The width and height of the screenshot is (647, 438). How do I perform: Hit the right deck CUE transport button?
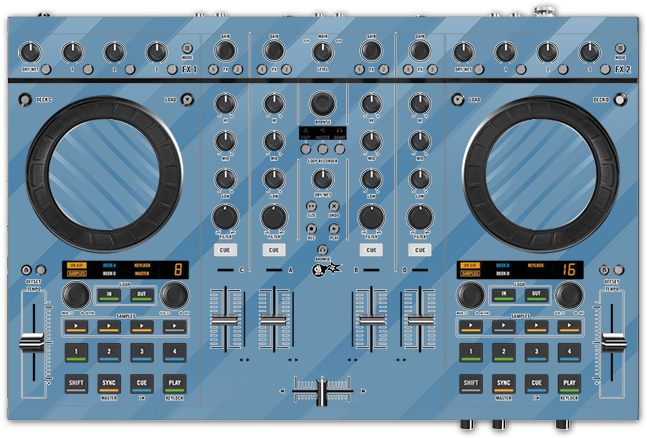[536, 382]
